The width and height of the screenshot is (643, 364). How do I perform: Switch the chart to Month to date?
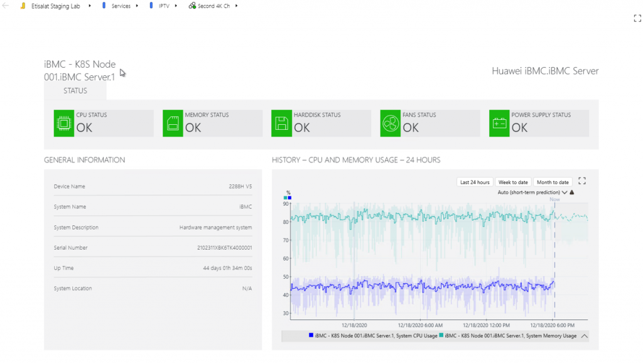[x=553, y=182]
